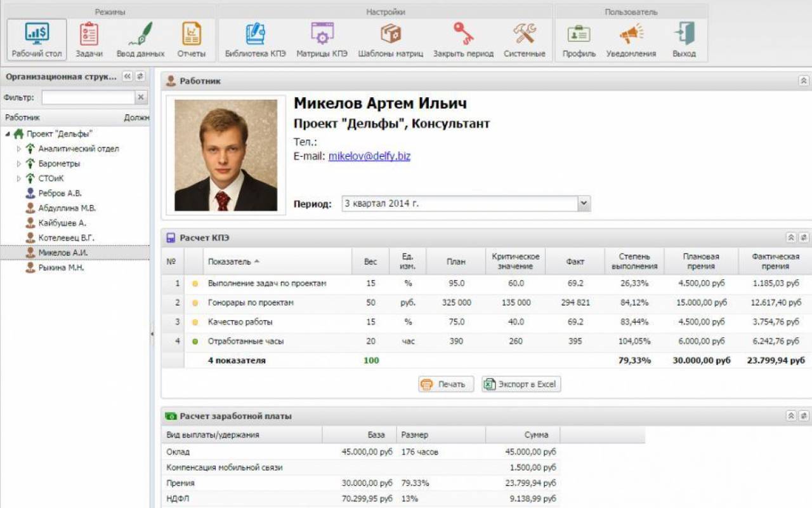Click the Степень выполнения column header

pos(634,261)
